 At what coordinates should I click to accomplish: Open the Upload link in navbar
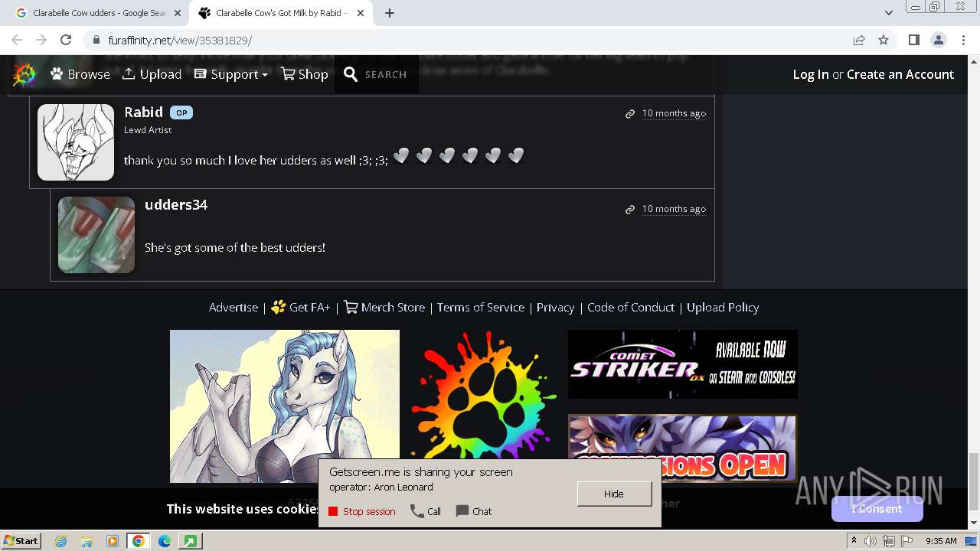(x=152, y=74)
